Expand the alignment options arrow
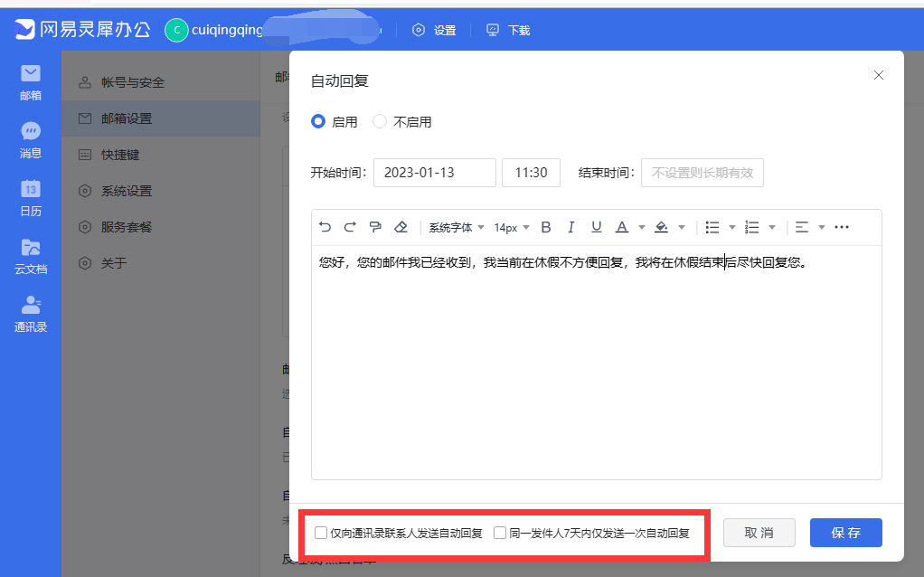Screen dimensions: 924x577 pos(822,228)
